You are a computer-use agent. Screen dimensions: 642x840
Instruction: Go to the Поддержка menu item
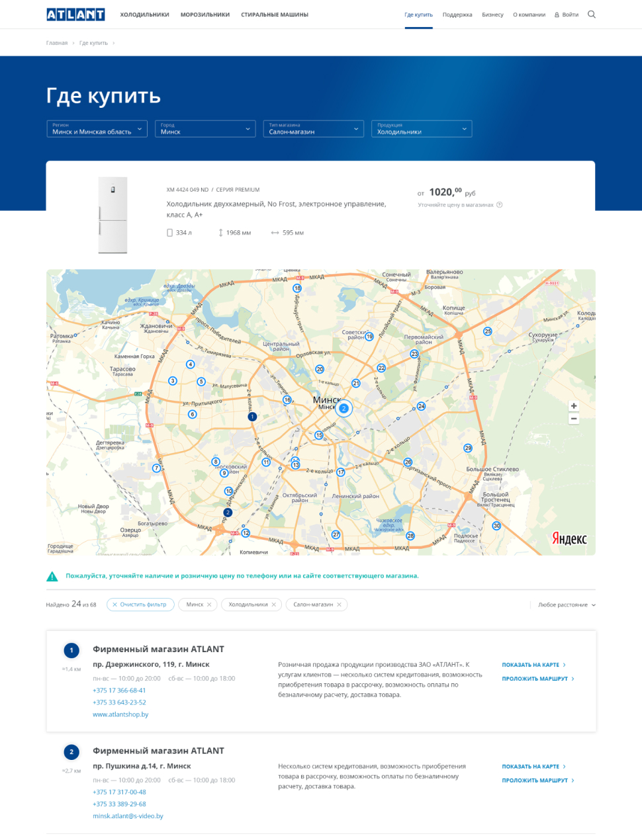[x=457, y=15]
